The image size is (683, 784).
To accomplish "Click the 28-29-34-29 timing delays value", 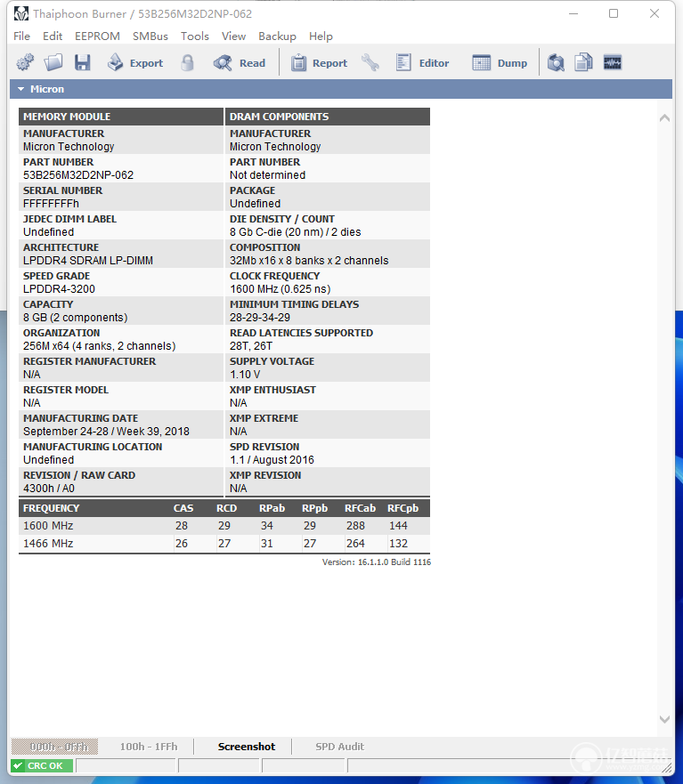I will (260, 318).
